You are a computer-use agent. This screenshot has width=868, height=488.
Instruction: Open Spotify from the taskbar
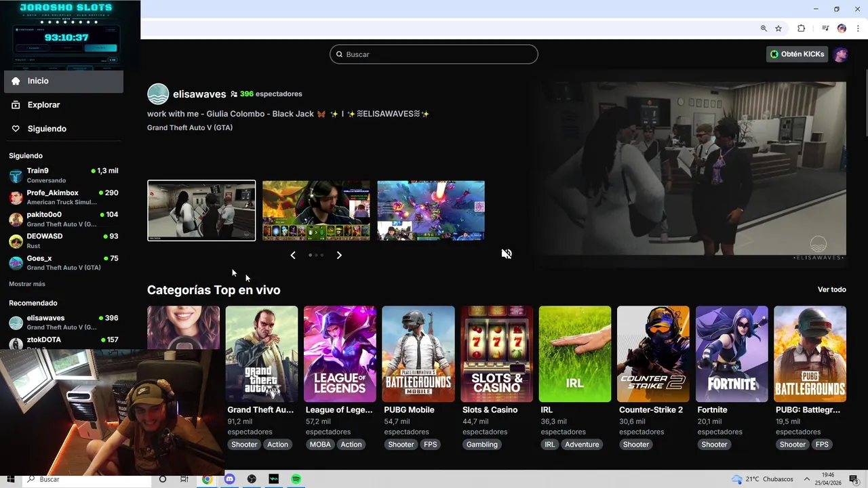click(x=296, y=479)
